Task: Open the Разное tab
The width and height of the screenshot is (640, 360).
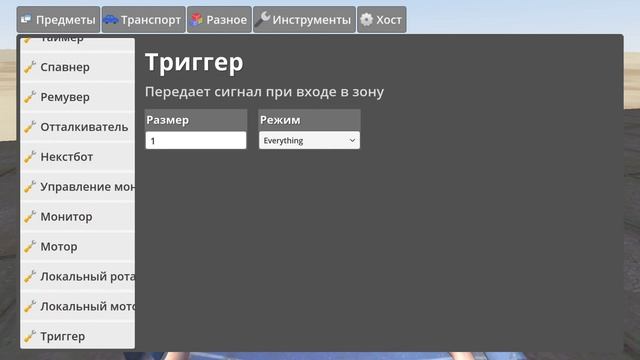Action: click(x=220, y=20)
